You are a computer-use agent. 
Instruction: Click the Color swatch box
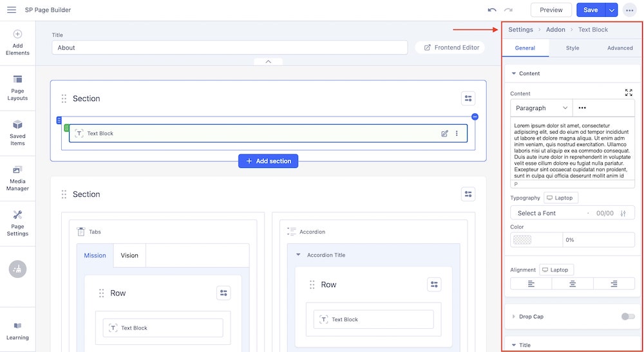(536, 239)
